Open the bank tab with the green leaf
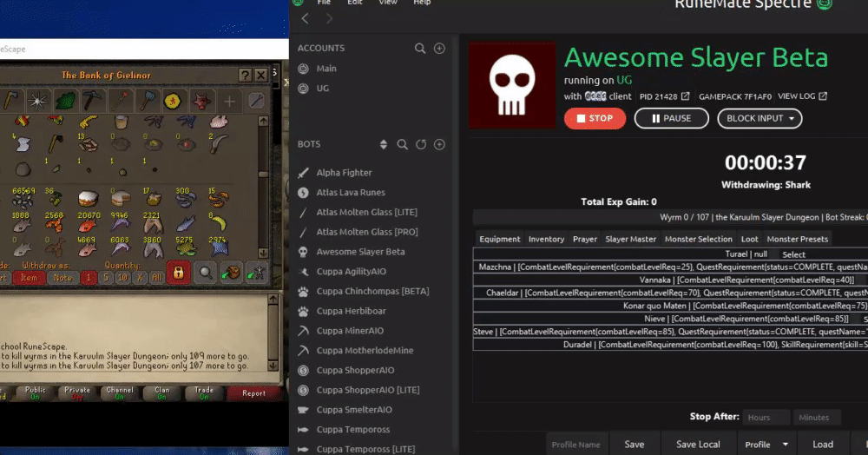 (x=65, y=102)
